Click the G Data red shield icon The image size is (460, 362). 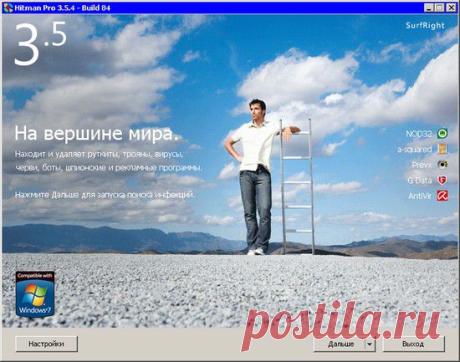442,180
